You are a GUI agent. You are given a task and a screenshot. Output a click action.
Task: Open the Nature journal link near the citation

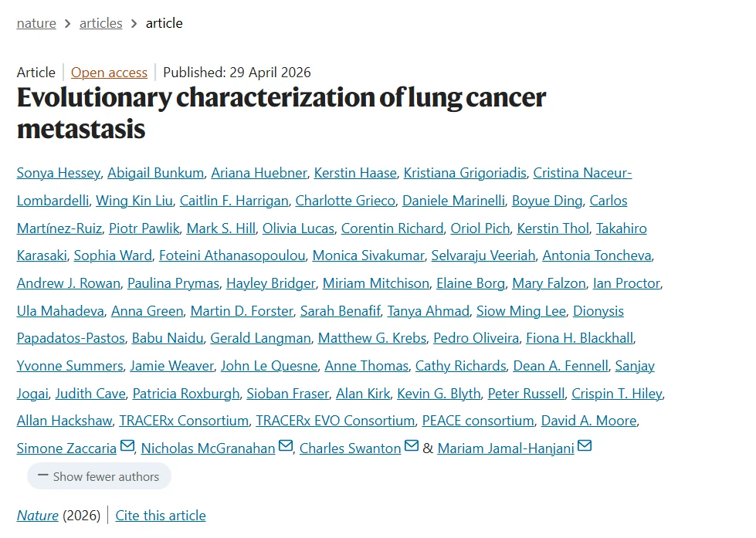[38, 516]
